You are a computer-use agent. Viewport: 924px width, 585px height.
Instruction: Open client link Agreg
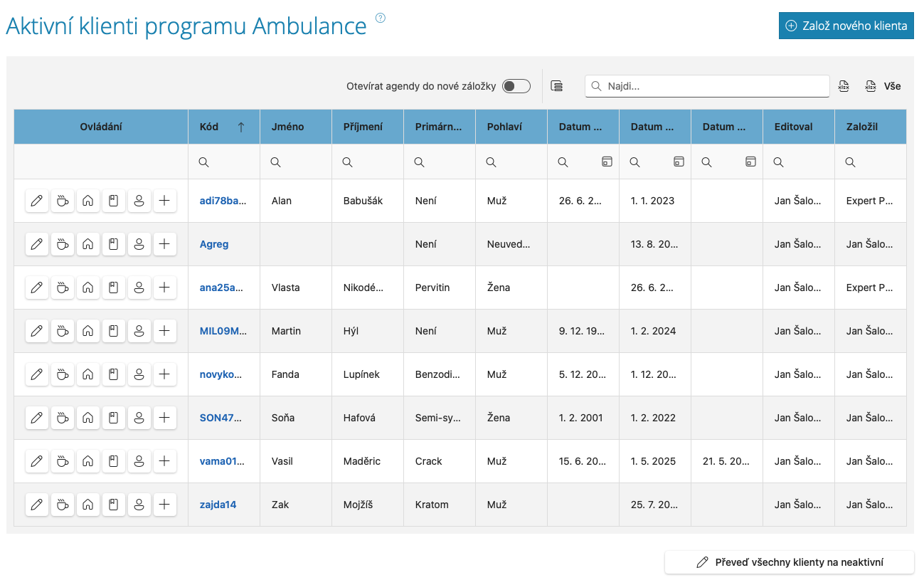[214, 244]
